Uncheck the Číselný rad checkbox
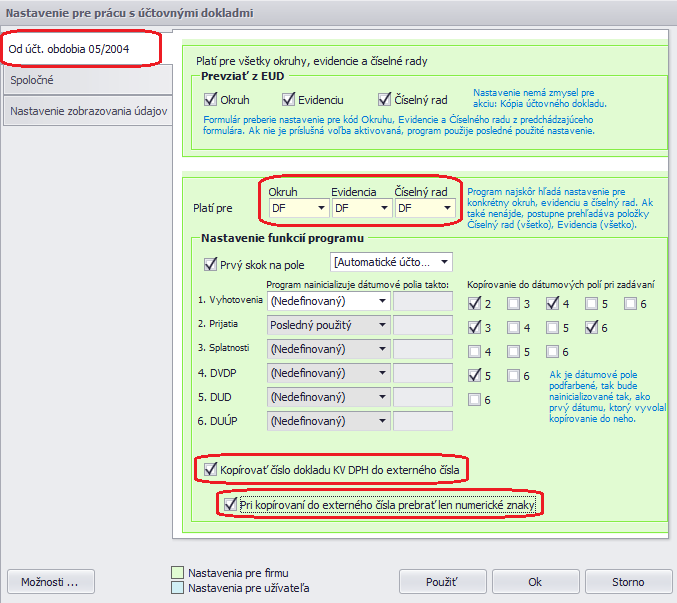Viewport: 677px width, 603px height. (386, 99)
